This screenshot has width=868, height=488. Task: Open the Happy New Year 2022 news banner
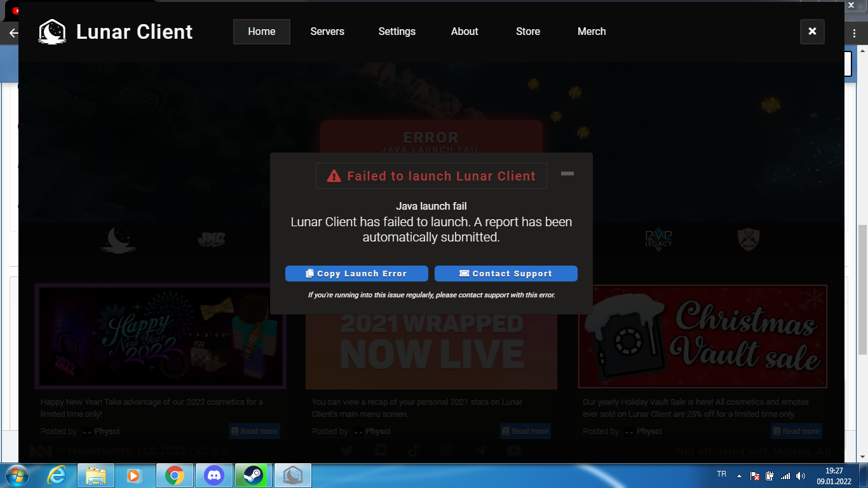[160, 336]
